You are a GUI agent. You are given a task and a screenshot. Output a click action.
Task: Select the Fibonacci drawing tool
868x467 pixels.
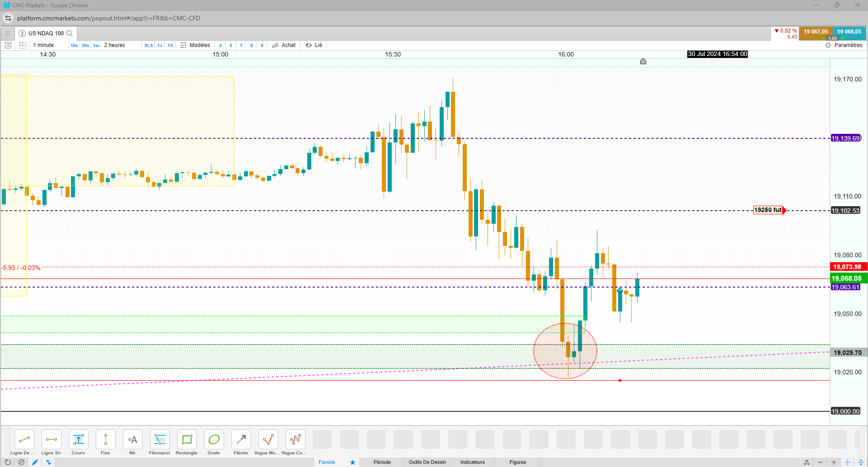coord(160,443)
